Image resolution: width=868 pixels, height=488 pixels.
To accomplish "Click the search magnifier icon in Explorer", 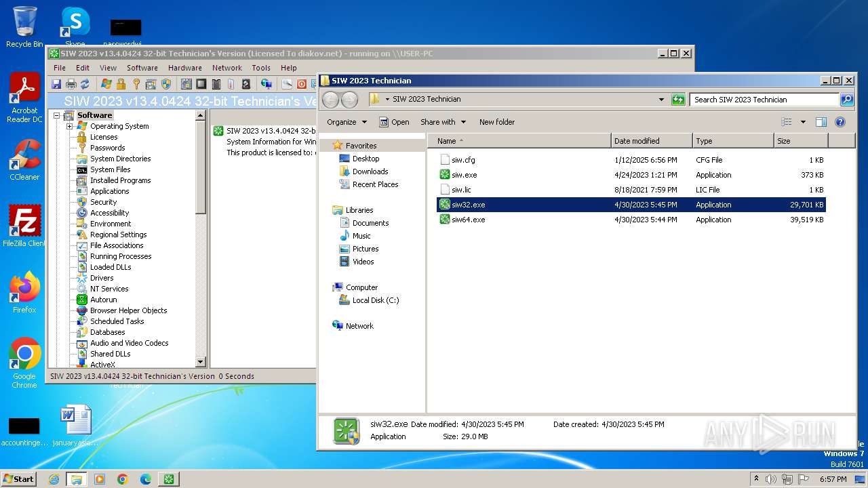I will tap(846, 100).
